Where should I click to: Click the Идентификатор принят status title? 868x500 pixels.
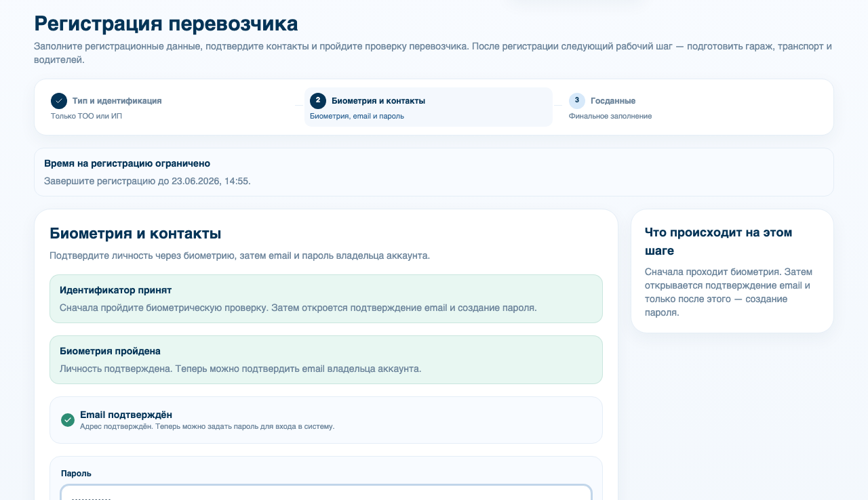click(x=115, y=290)
